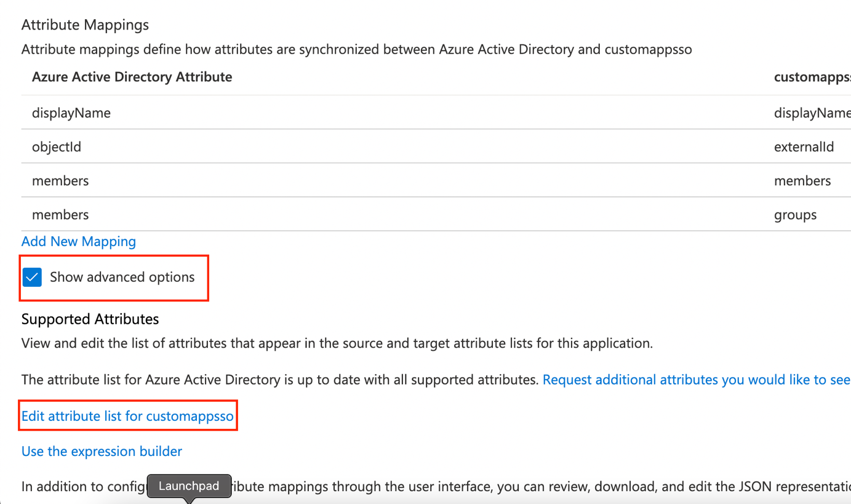Select the externalId target attribute cell

(804, 147)
